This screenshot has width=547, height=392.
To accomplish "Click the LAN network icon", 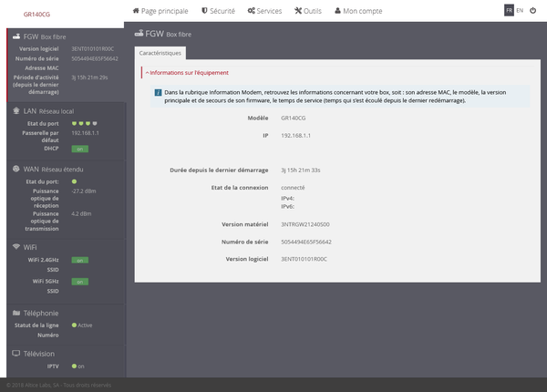I will (x=15, y=110).
